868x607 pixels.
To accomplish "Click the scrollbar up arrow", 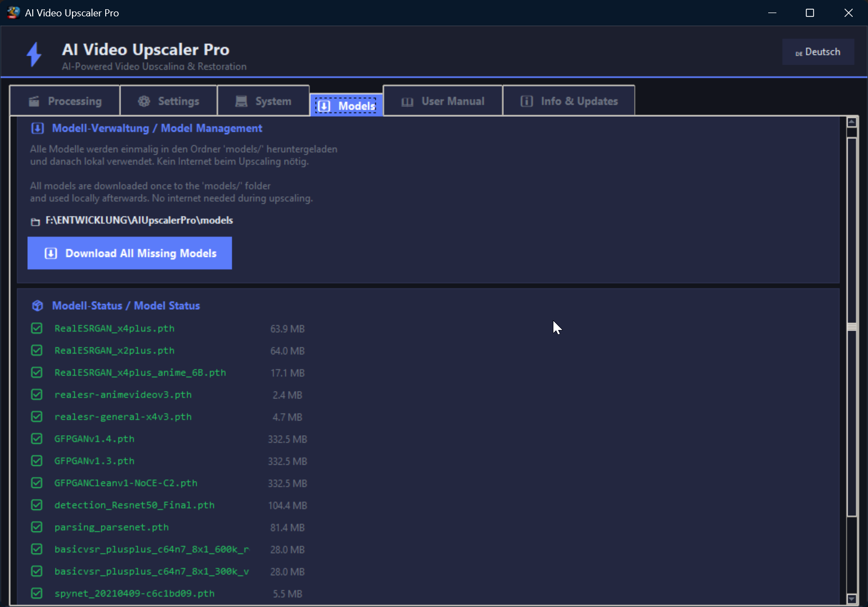I will point(852,122).
